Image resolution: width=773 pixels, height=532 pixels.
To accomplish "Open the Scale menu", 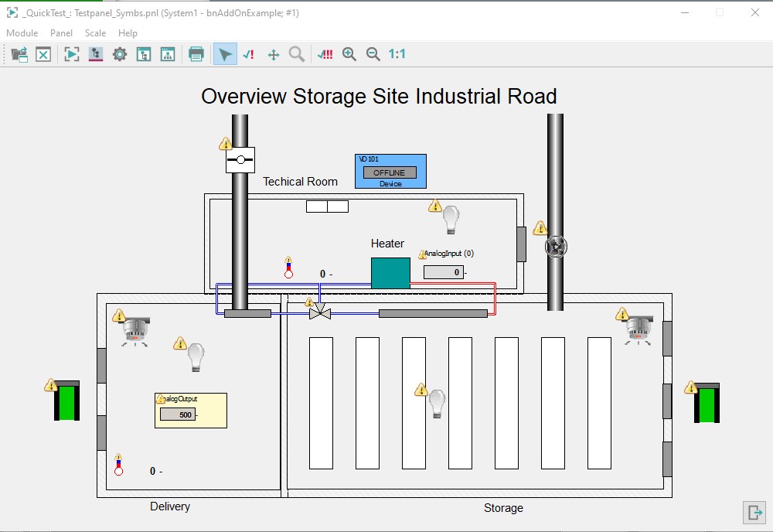I will point(96,33).
